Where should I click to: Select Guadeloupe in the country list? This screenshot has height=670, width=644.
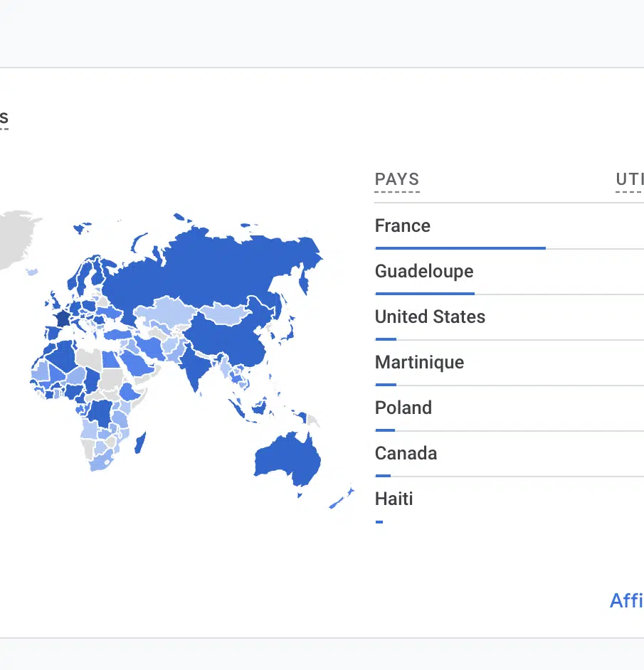pyautogui.click(x=424, y=272)
